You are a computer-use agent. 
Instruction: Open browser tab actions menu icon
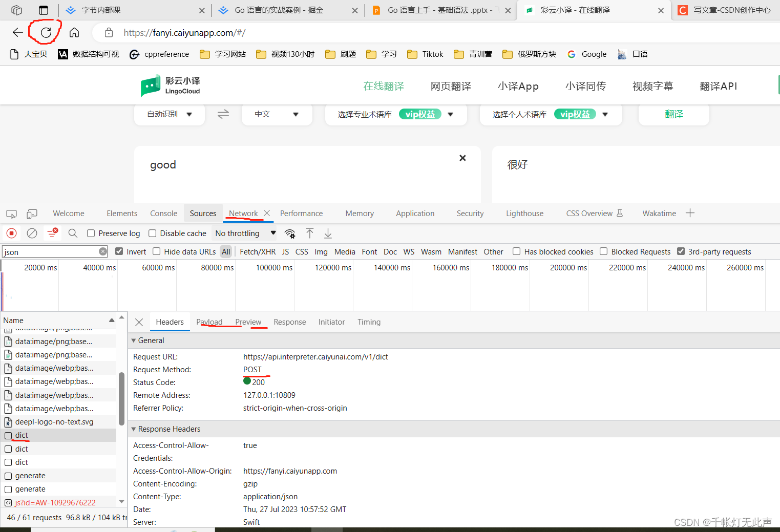click(44, 10)
